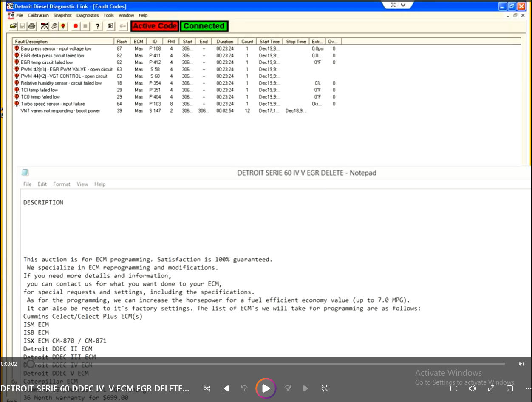Click the printer icon in the toolbar
This screenshot has height=402, width=532.
(x=32, y=26)
